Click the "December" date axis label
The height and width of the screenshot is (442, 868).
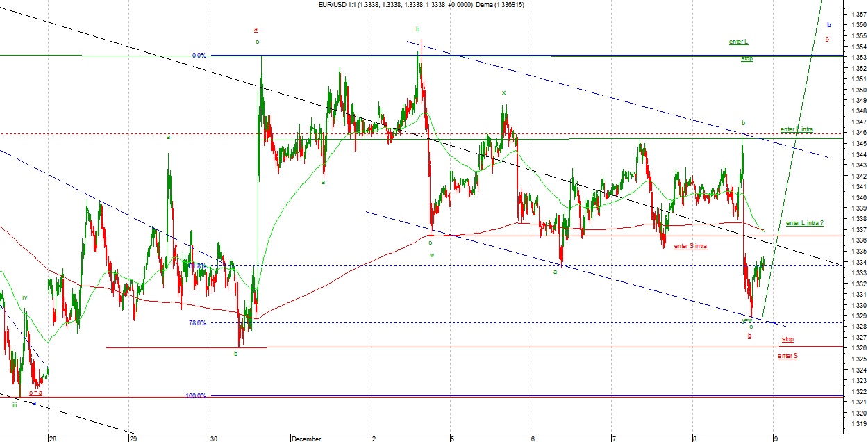point(306,439)
